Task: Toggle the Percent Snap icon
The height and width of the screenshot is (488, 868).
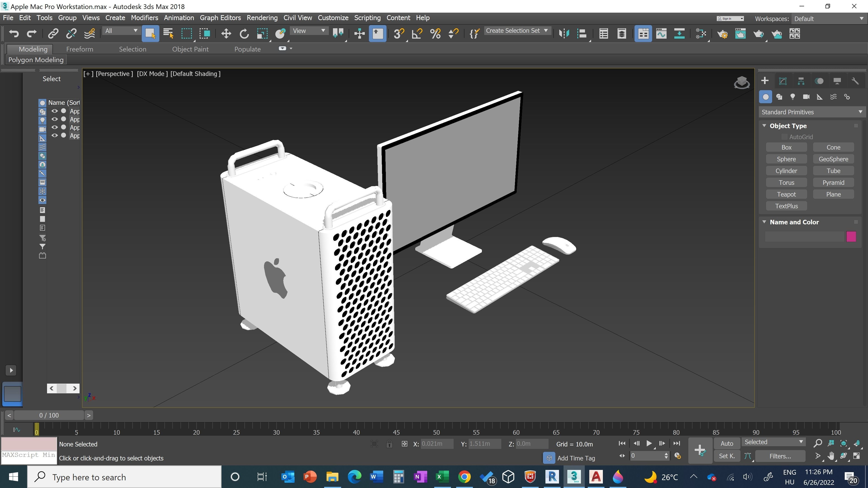Action: pos(435,34)
